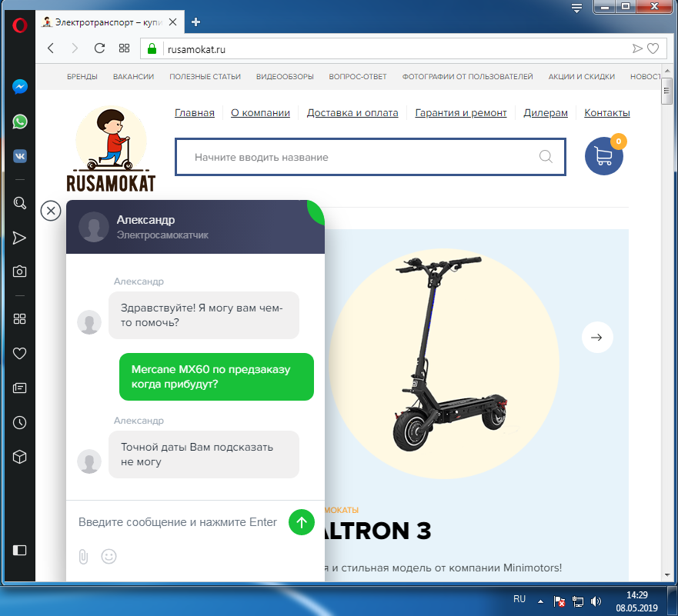This screenshot has height=616, width=678.
Task: Open bookmarks heart in the sidebar
Action: click(x=19, y=353)
